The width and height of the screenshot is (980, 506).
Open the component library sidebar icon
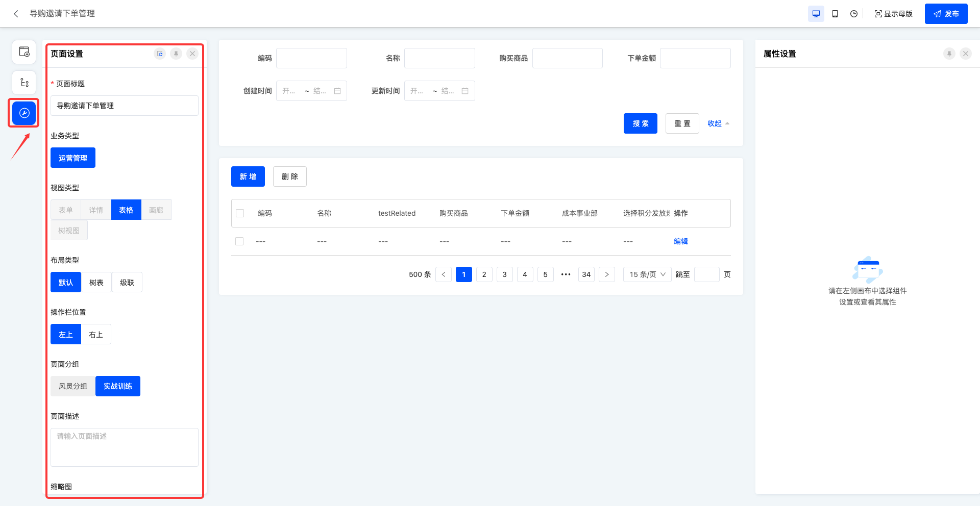24,52
